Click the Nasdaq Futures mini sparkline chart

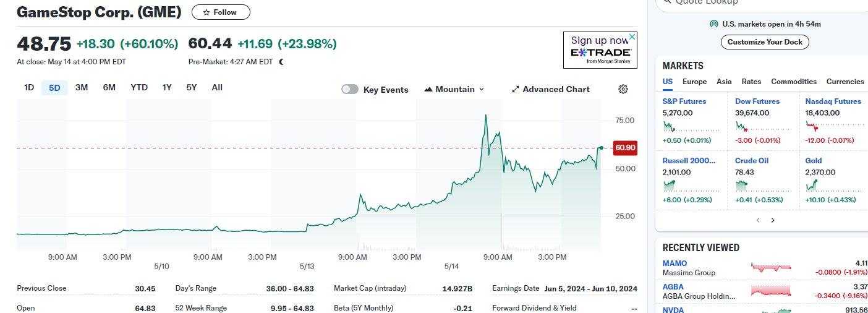(x=834, y=126)
